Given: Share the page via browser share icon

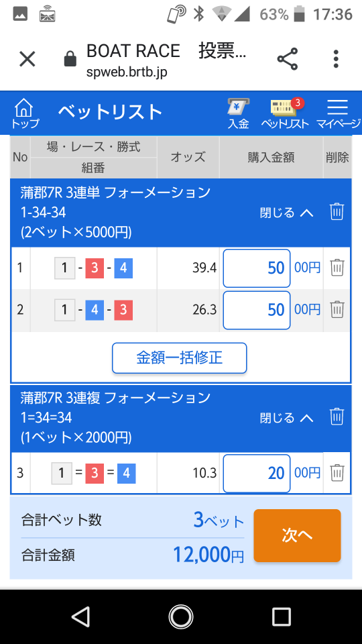Looking at the screenshot, I should pos(288,59).
